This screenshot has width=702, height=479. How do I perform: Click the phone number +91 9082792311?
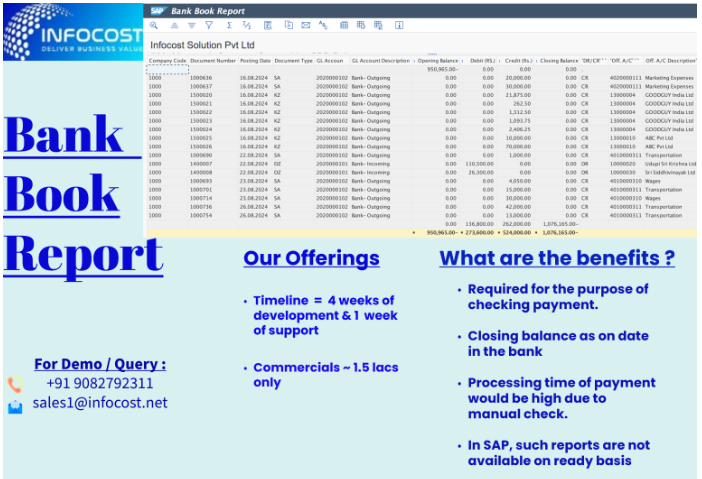100,383
